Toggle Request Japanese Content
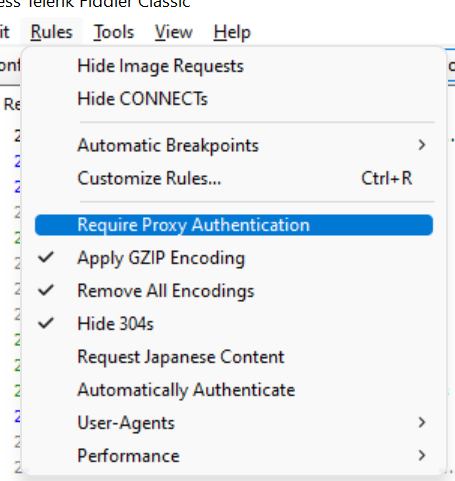This screenshot has height=481, width=455. coord(234,357)
